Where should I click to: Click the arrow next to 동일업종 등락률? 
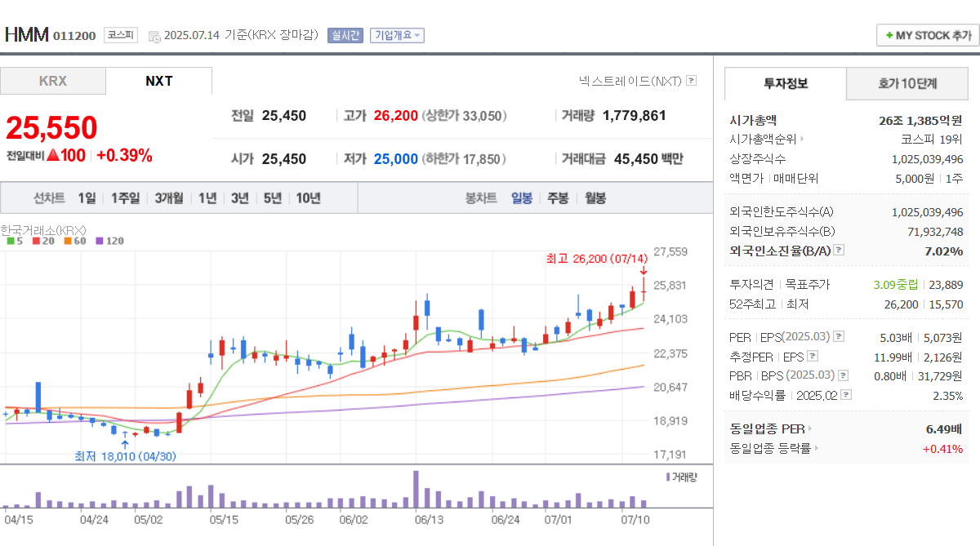(x=817, y=448)
